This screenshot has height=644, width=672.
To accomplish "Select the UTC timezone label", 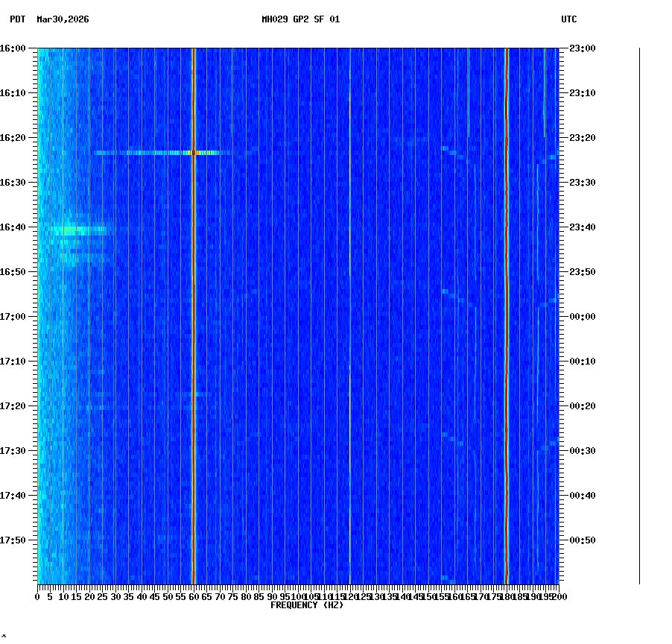I will [569, 20].
